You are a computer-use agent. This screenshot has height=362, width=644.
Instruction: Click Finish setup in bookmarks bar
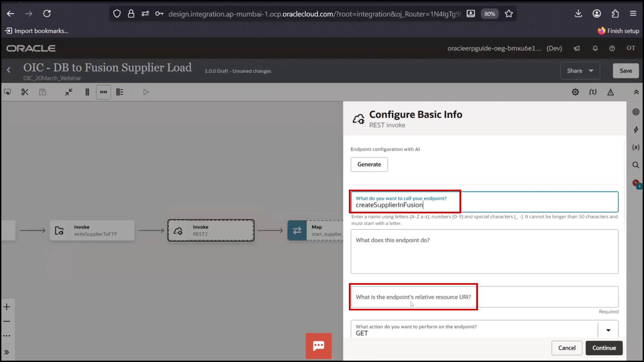pyautogui.click(x=619, y=31)
